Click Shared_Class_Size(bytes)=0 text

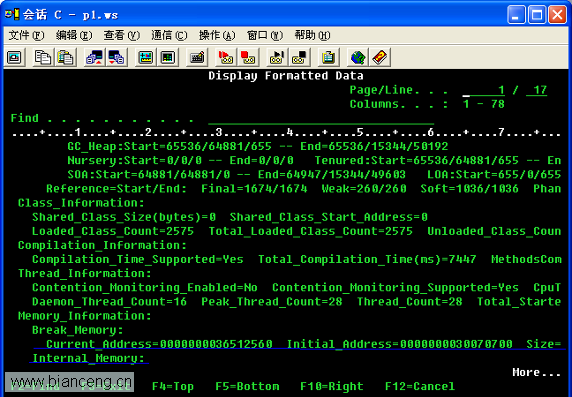(x=124, y=217)
